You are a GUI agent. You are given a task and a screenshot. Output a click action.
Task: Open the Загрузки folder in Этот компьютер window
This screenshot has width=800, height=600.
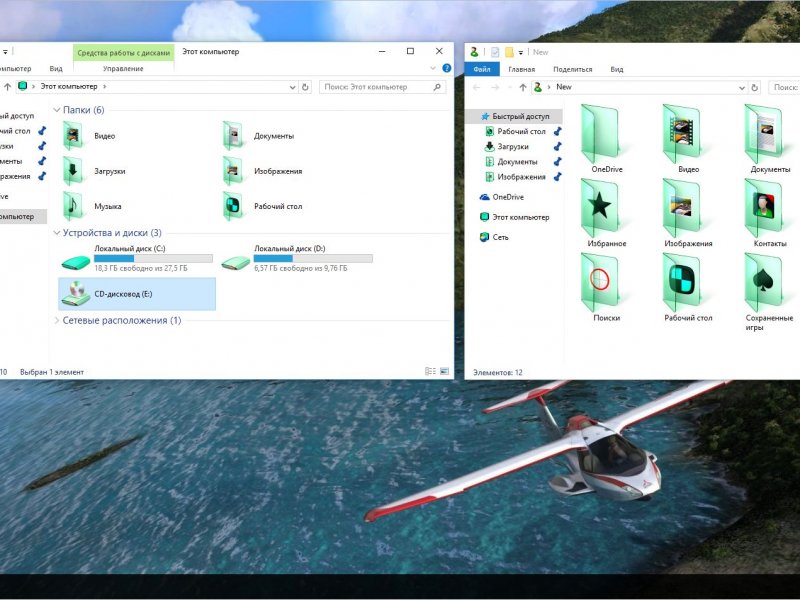point(94,171)
